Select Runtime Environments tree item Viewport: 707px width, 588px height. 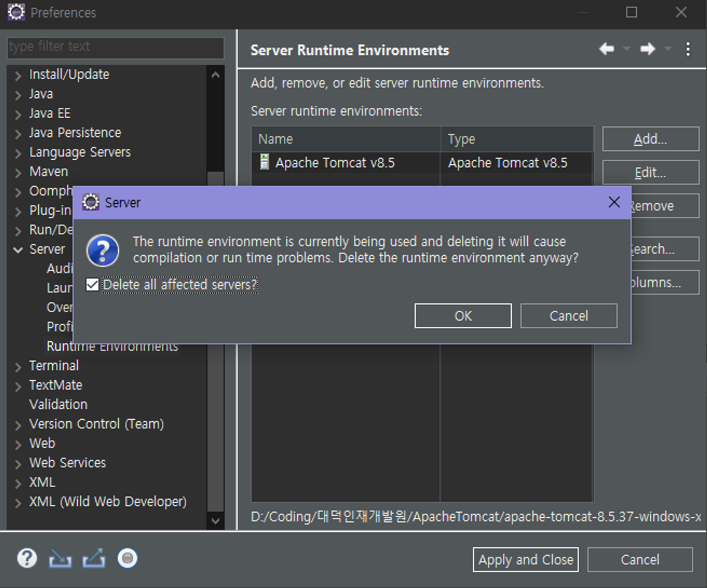pyautogui.click(x=112, y=347)
